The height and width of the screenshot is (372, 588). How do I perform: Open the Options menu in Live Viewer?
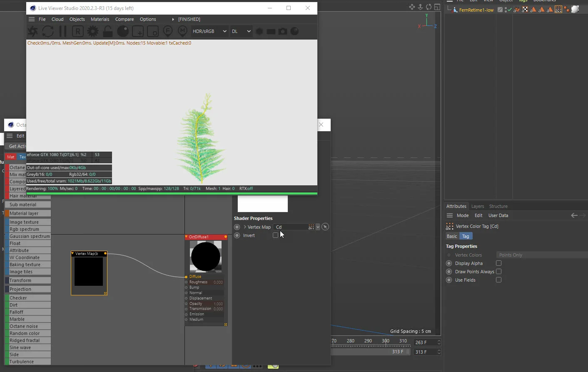click(x=148, y=19)
